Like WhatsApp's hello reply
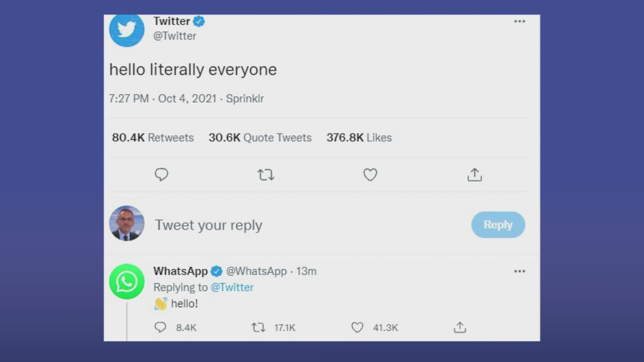 click(x=357, y=327)
